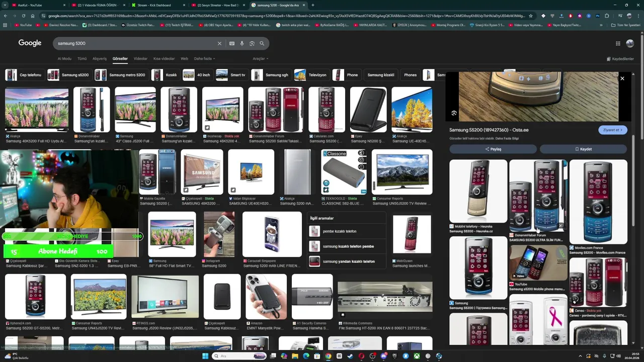Switch to the Videolar tab
This screenshot has width=644, height=362.
coord(140,59)
